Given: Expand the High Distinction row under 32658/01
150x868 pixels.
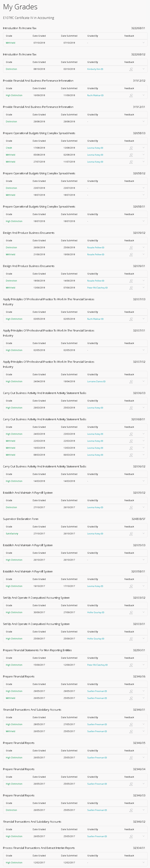Looking at the screenshot, I should (x=144, y=221).
